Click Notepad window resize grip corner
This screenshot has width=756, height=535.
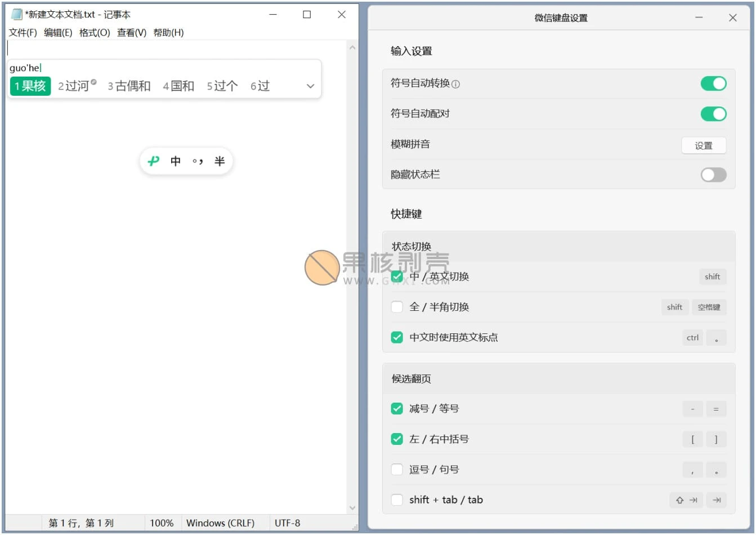pos(355,527)
